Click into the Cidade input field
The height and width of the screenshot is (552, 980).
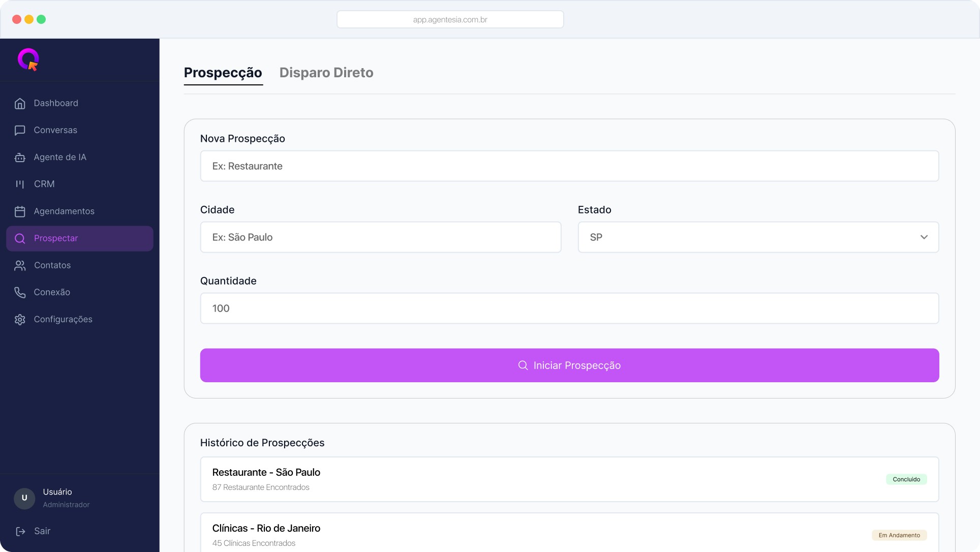click(x=380, y=237)
